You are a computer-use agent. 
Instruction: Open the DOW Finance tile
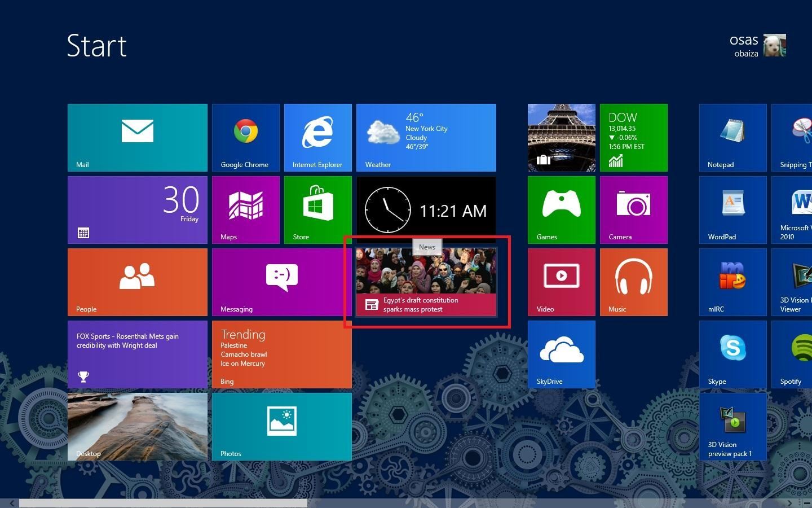pyautogui.click(x=634, y=138)
